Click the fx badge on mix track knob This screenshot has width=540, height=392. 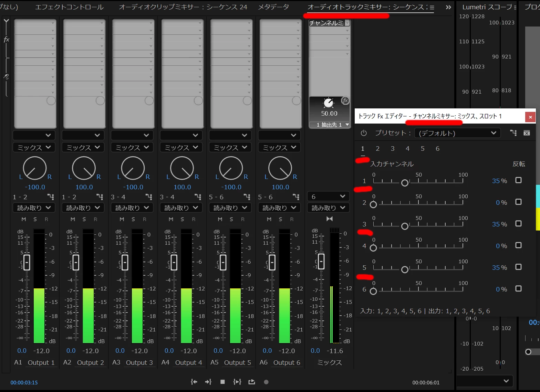coord(345,100)
